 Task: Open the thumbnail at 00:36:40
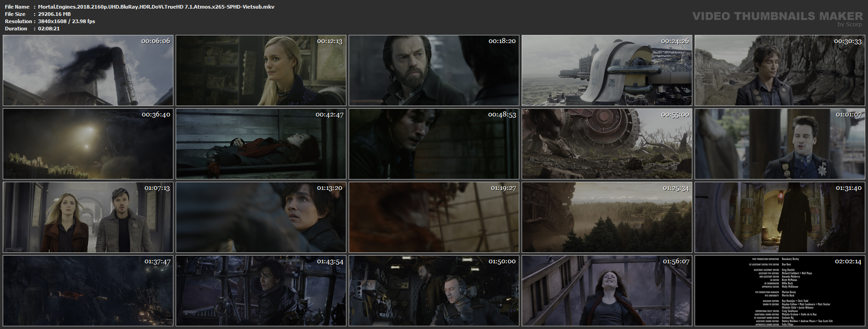[88, 144]
